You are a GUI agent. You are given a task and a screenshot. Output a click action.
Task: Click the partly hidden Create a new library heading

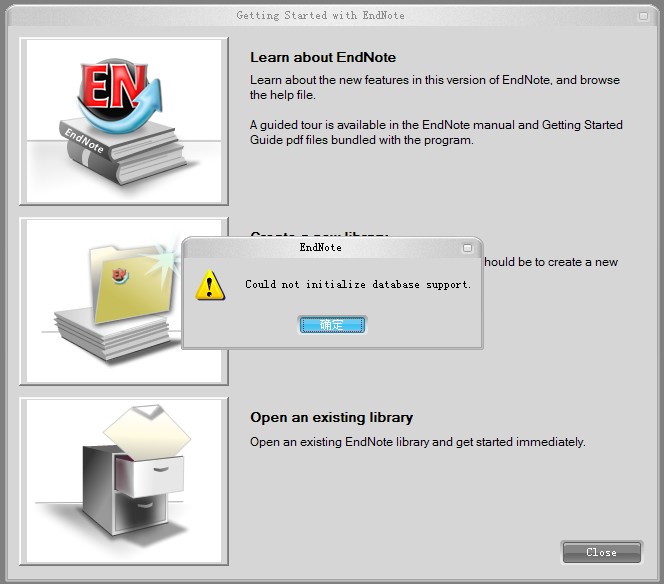319,234
